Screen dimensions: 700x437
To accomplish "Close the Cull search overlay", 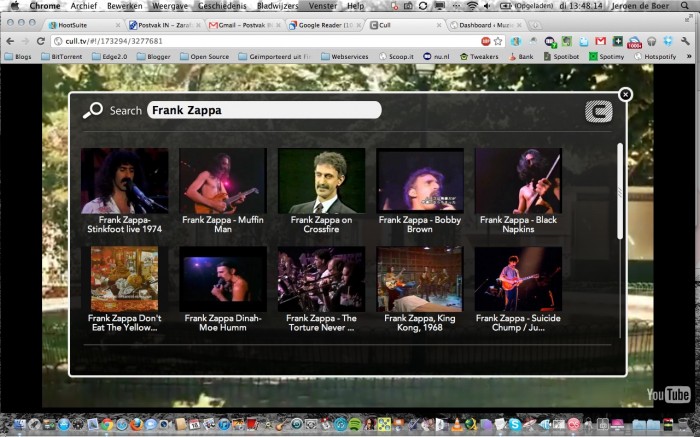I will pyautogui.click(x=625, y=95).
